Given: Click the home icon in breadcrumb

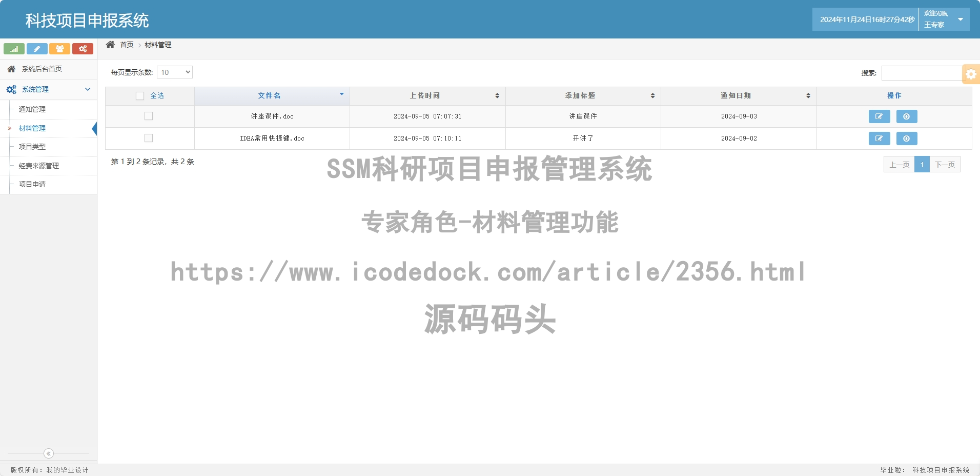Looking at the screenshot, I should (x=110, y=45).
